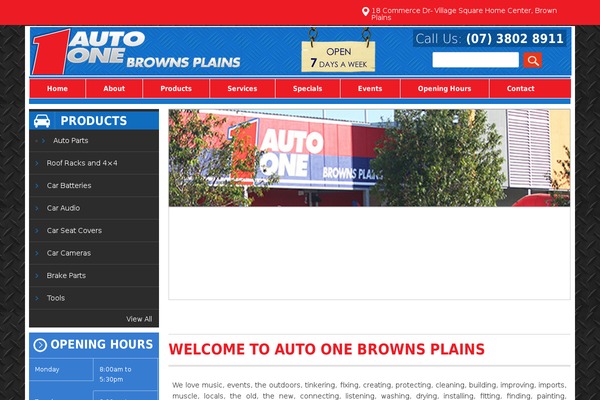600x400 pixels.
Task: Click the View All products link
Action: 139,319
